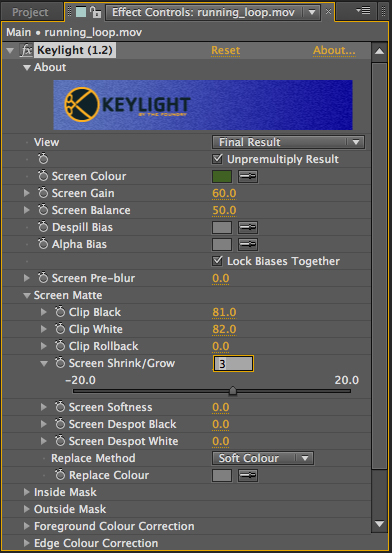This screenshot has height=553, width=392.
Task: Open the About... link for Keylight
Action: point(334,50)
